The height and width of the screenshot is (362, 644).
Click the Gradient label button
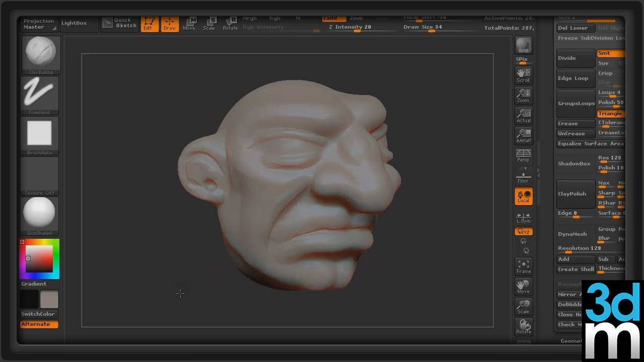click(34, 284)
